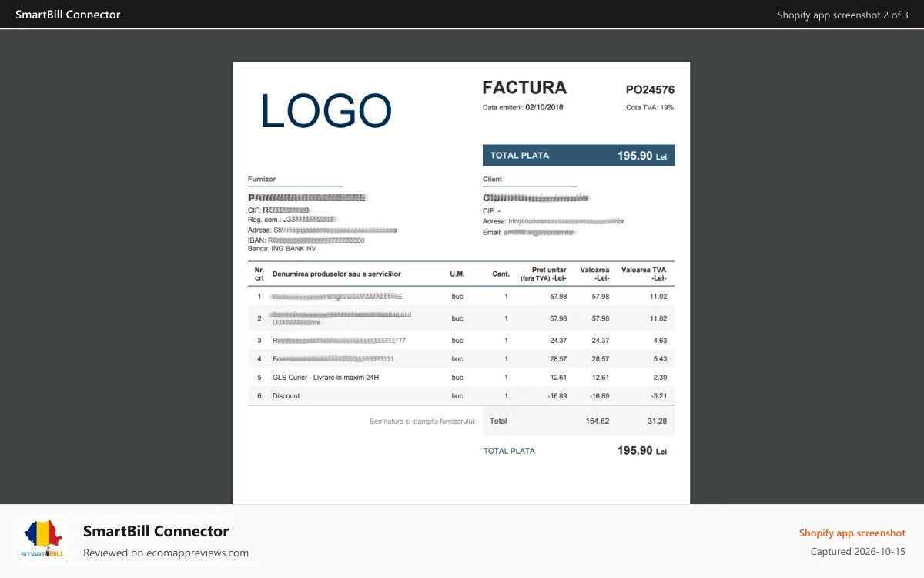Click 'Shopify app screenshot 2 of 3' text
The width and height of the screenshot is (924, 578).
(x=842, y=15)
